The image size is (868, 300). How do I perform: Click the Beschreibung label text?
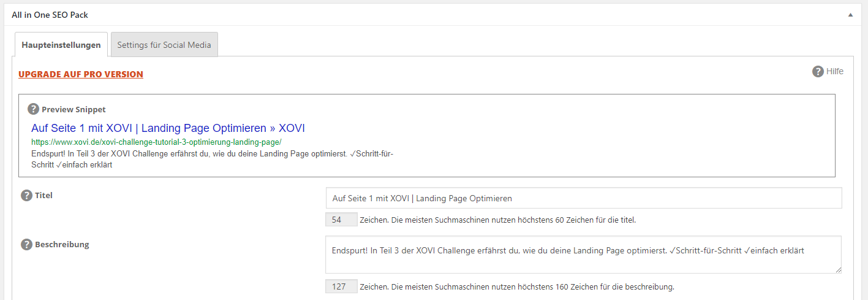(62, 245)
